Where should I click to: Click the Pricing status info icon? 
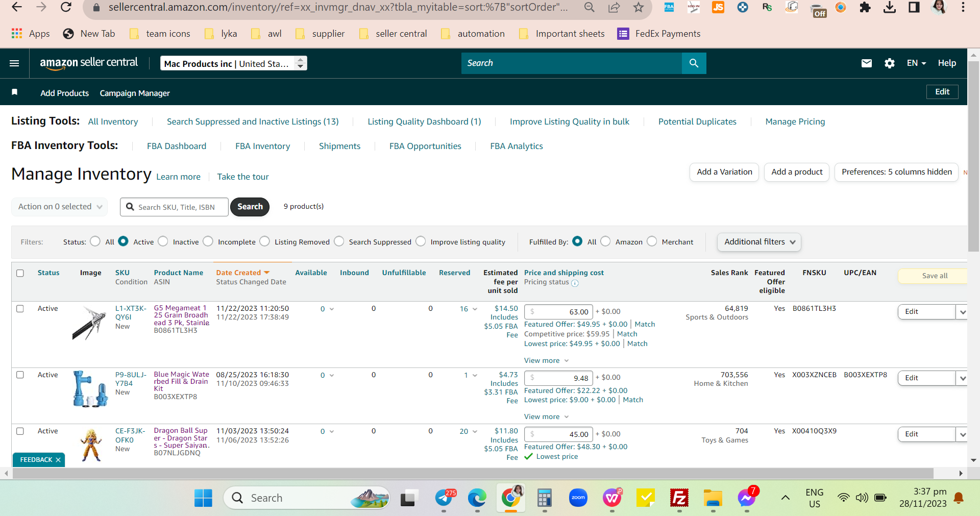(x=575, y=283)
